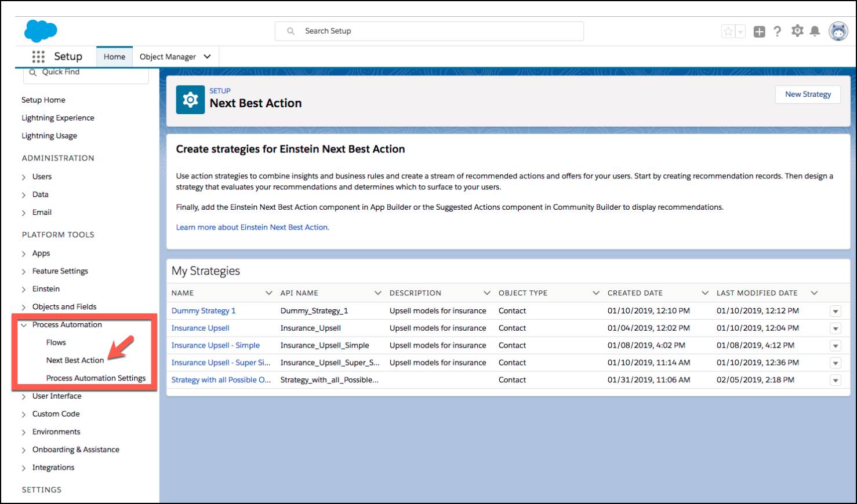This screenshot has height=504, width=857.
Task: Click the user avatar profile icon
Action: (838, 31)
